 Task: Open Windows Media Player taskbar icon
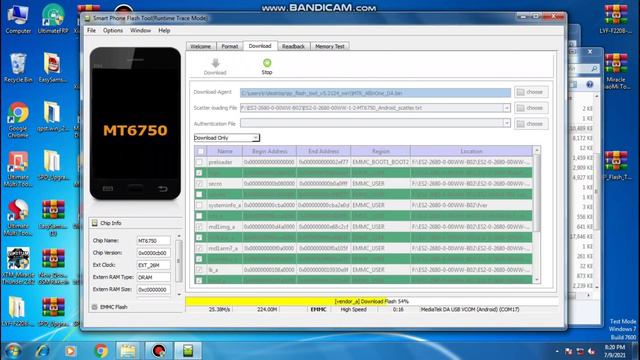(x=70, y=351)
